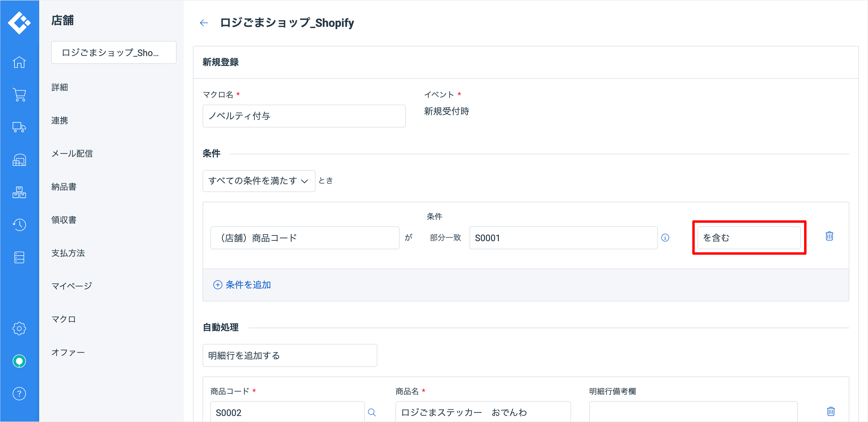Open the history clock icon

click(19, 225)
